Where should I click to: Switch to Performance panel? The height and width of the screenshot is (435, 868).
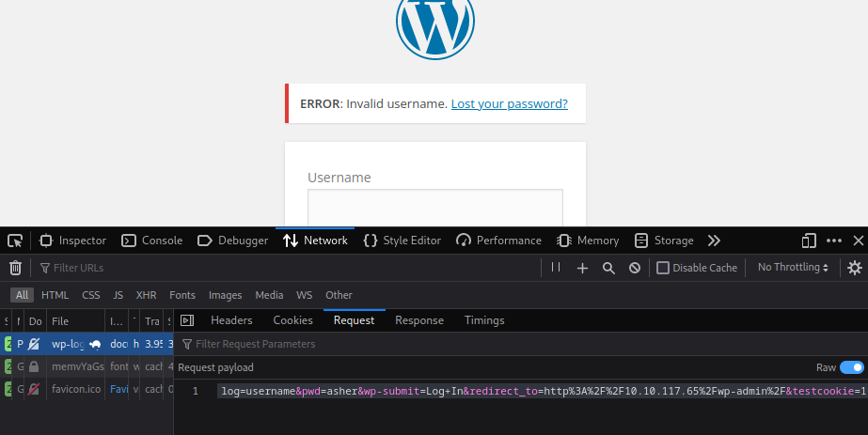(498, 241)
